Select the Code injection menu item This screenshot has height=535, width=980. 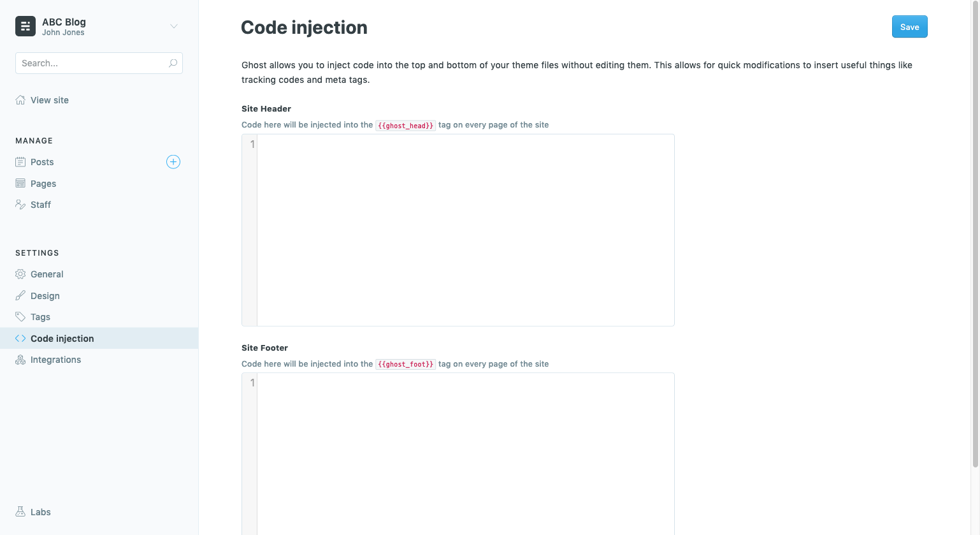[x=62, y=339]
